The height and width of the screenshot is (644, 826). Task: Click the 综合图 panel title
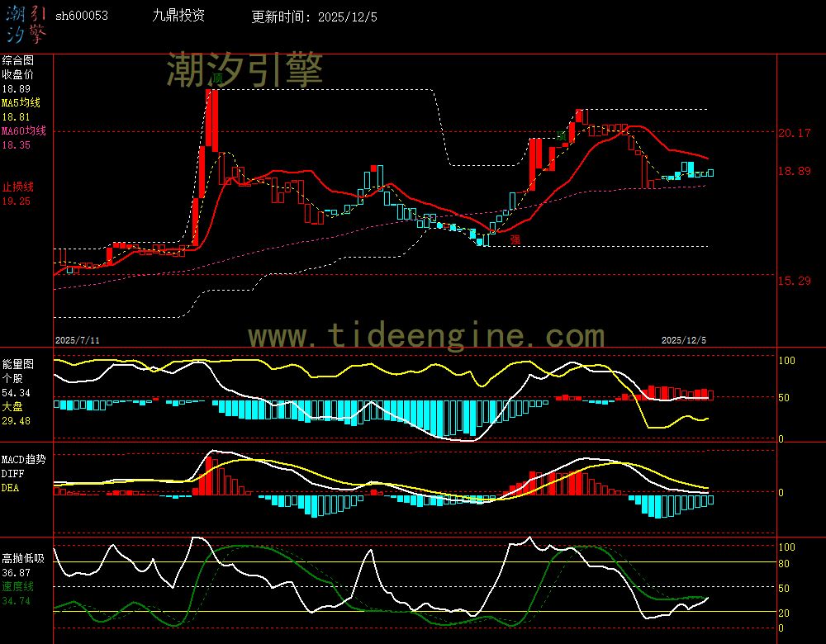(17, 60)
